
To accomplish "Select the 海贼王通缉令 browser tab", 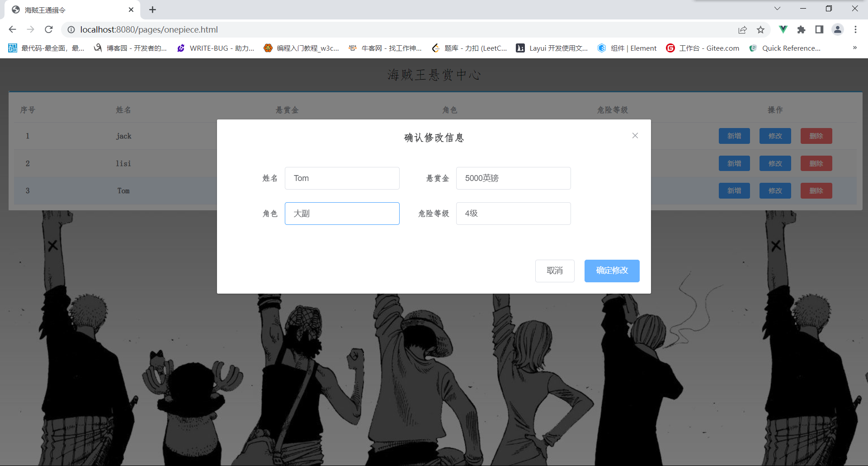I will pos(72,10).
